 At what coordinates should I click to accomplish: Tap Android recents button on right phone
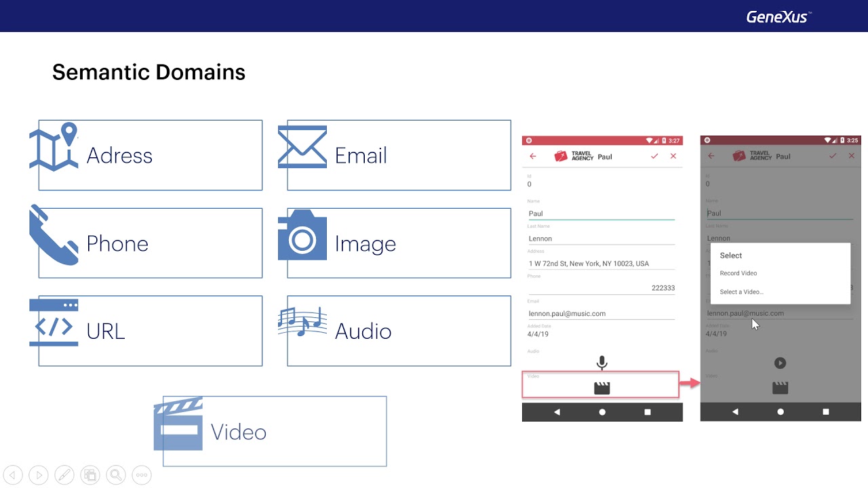pos(826,412)
